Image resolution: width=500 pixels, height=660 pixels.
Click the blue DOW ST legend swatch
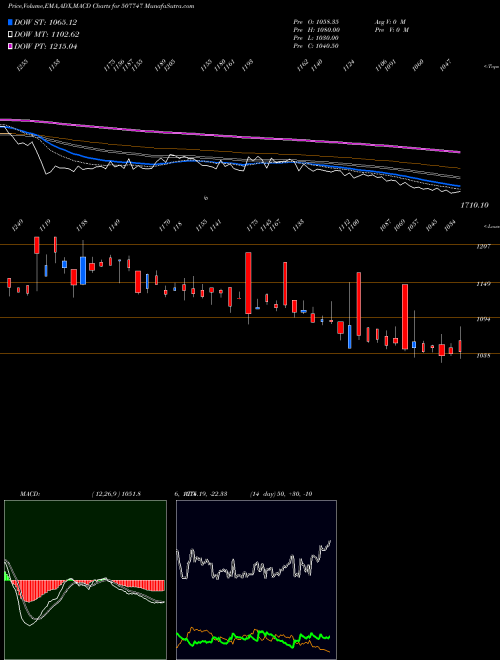(10, 22)
